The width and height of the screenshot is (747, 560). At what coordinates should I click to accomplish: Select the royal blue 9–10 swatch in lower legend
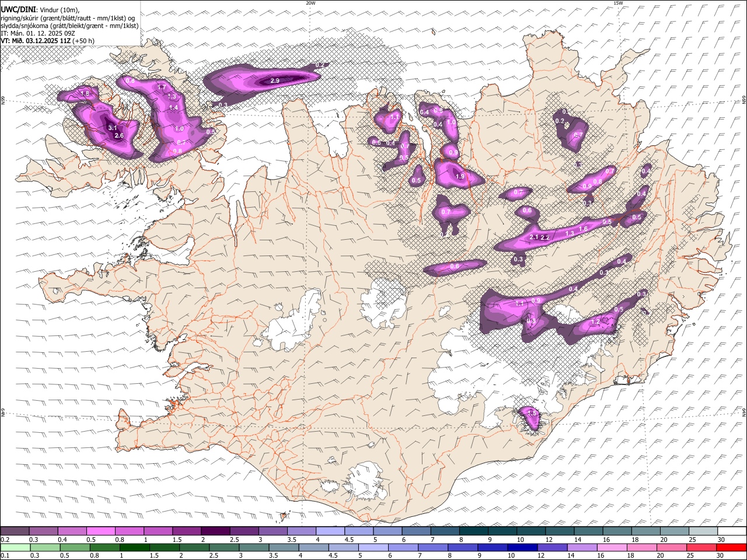click(493, 547)
